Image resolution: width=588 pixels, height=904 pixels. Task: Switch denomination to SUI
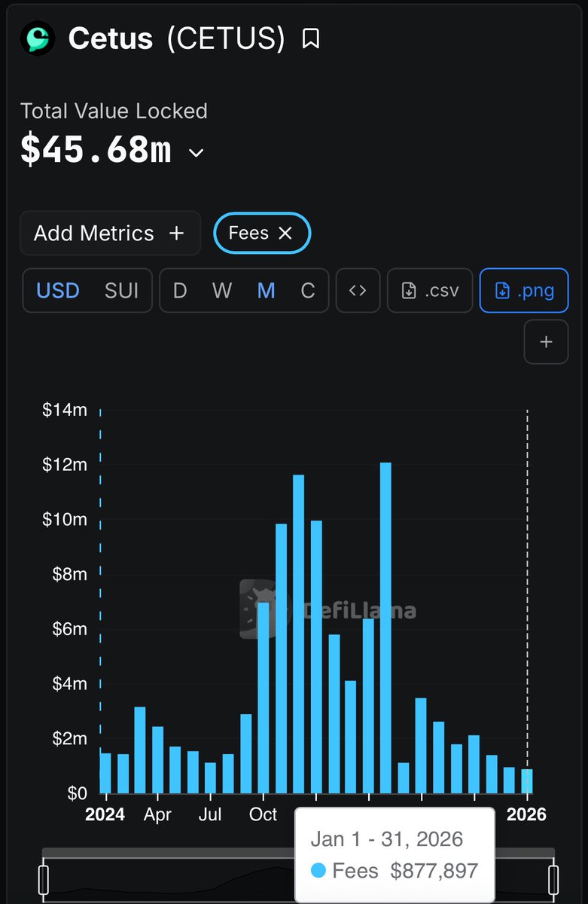coord(121,291)
